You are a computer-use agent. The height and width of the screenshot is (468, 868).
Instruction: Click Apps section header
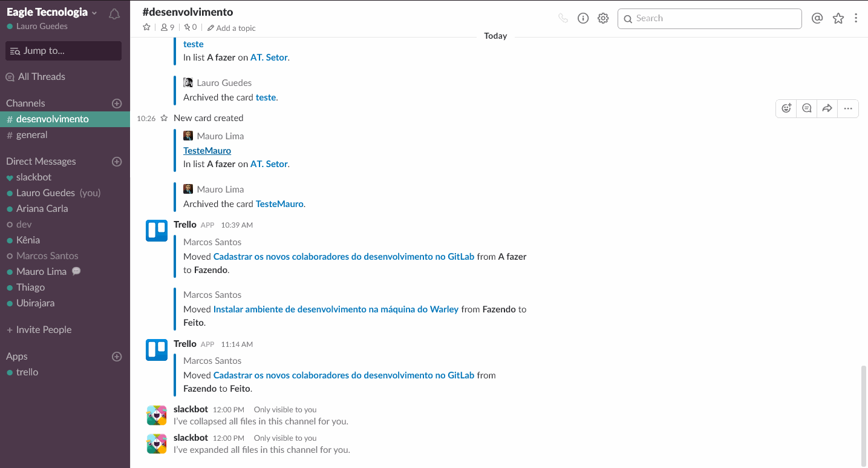pos(17,357)
